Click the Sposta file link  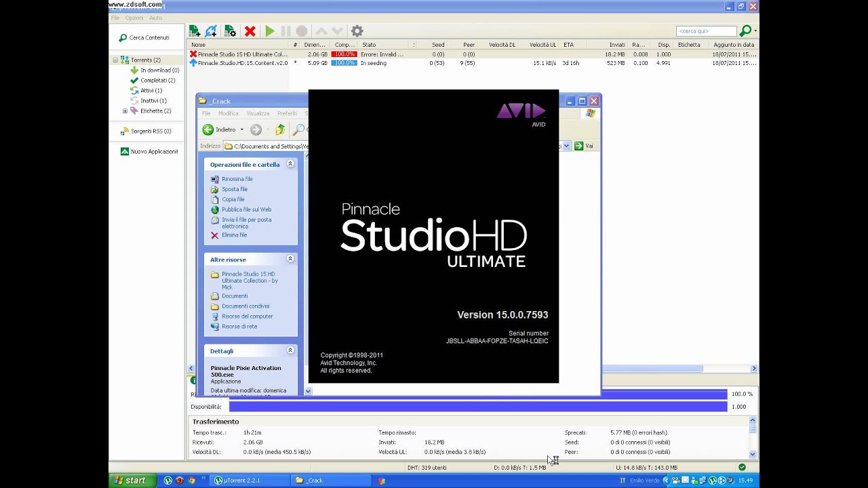[x=235, y=190]
